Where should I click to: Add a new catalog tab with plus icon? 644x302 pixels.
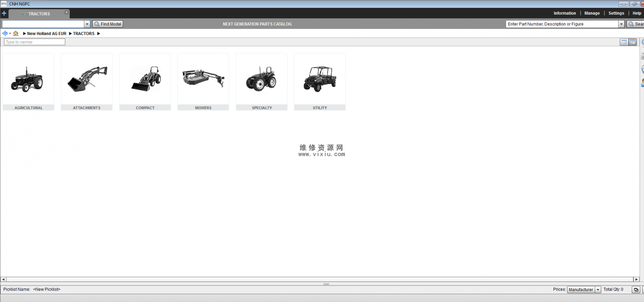click(4, 13)
